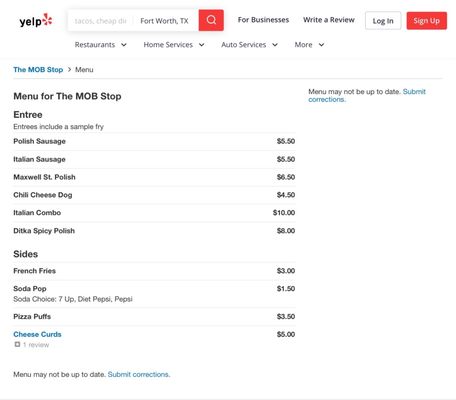
Task: Expand the Restaurants dropdown chevron
Action: (x=124, y=45)
